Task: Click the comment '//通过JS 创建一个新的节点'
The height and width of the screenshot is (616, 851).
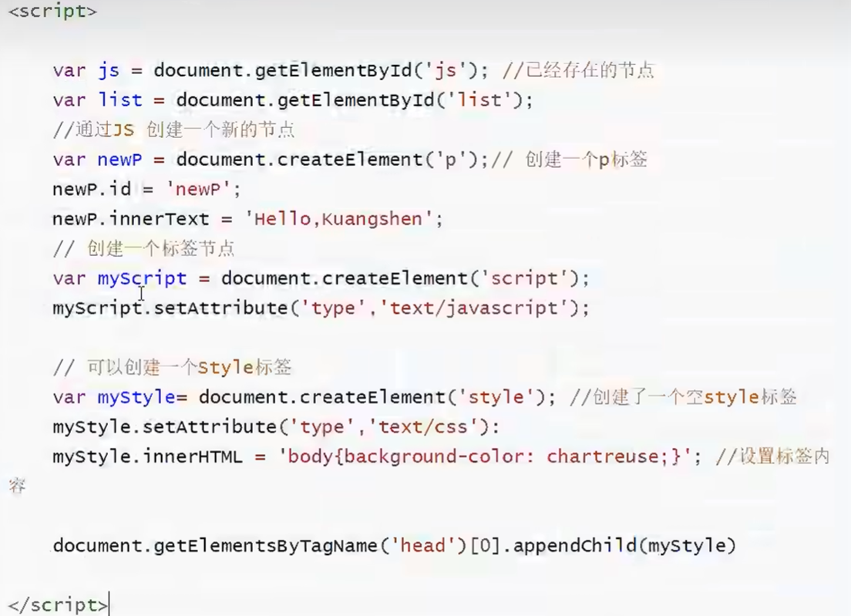Action: (x=173, y=130)
